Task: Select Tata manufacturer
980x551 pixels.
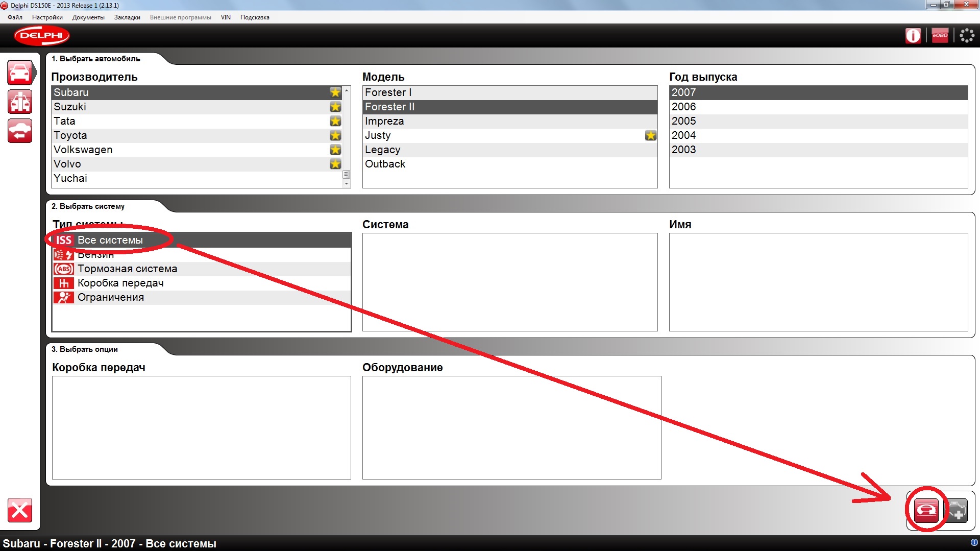Action: [197, 121]
